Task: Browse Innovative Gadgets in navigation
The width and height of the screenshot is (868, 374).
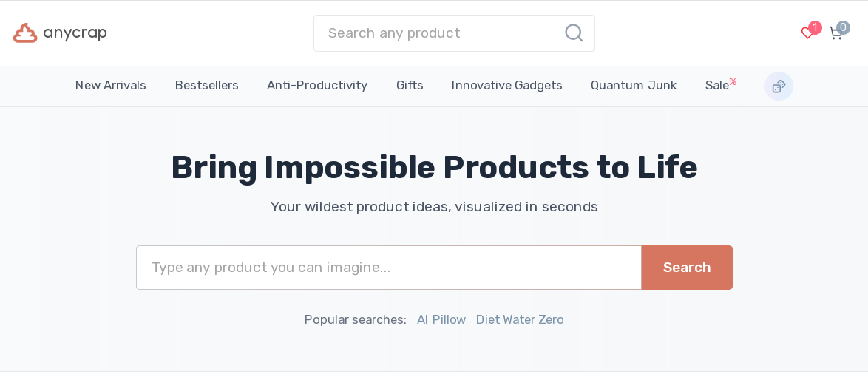Action: click(506, 86)
